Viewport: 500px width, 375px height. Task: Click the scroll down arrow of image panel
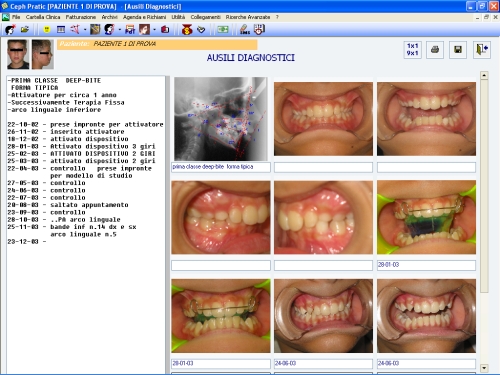[x=484, y=368]
